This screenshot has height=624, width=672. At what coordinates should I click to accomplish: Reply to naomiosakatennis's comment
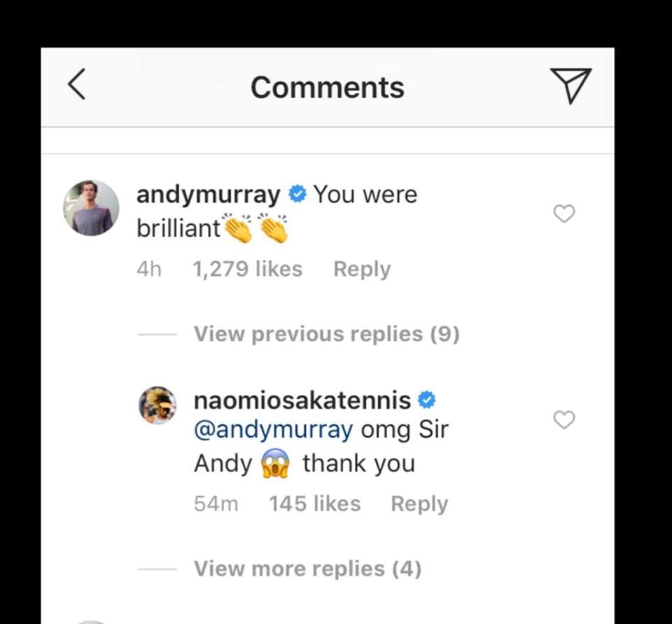[x=419, y=504]
